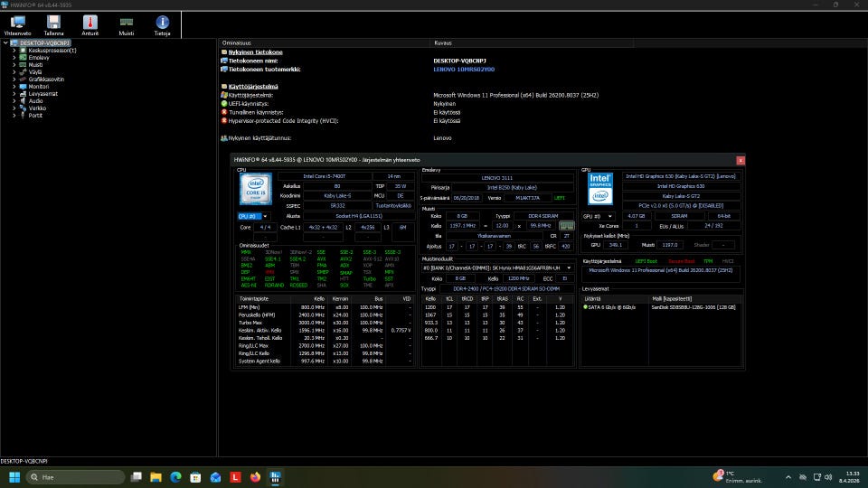The width and height of the screenshot is (868, 488).
Task: Expand the Keskusprosessori(t) tree node
Action: point(14,51)
